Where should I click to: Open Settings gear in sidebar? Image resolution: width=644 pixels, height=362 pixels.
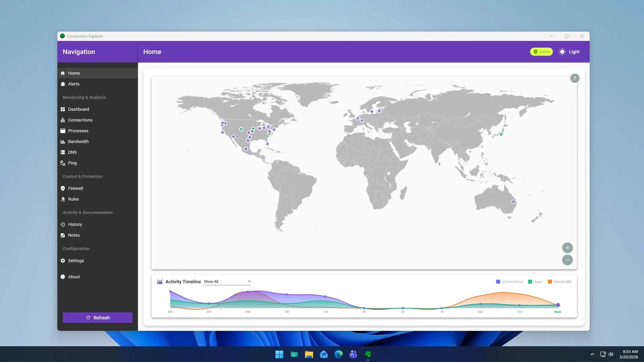pos(63,261)
